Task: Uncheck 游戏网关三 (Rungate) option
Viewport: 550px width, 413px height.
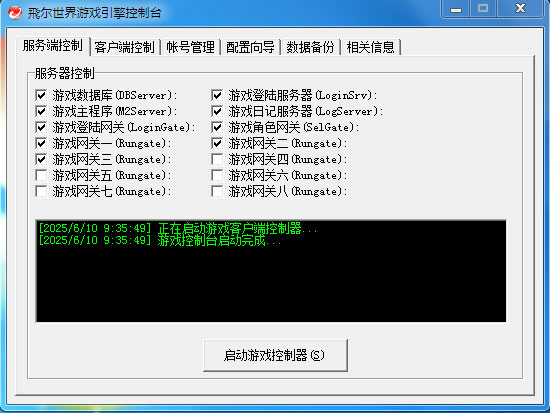Action: point(41,159)
